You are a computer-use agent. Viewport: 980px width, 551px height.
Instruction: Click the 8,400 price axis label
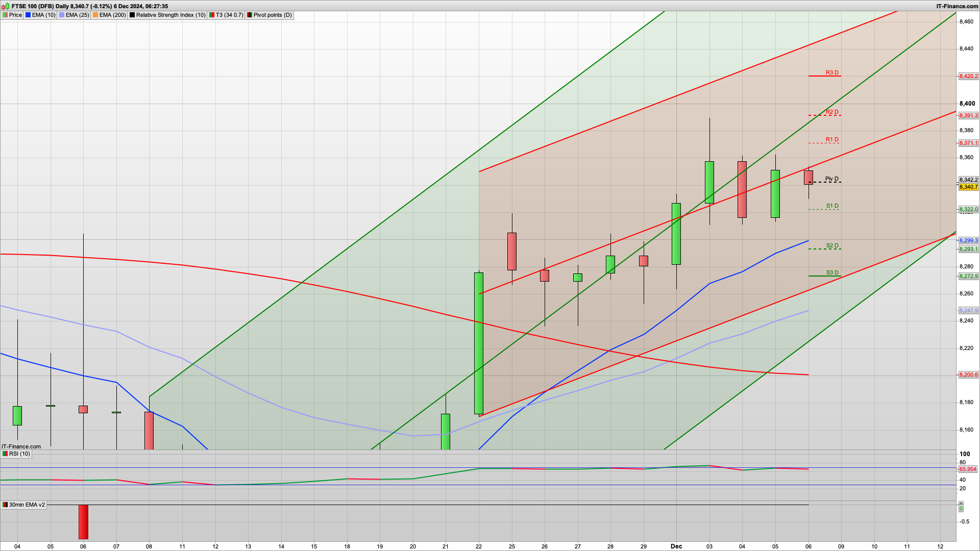click(x=967, y=104)
